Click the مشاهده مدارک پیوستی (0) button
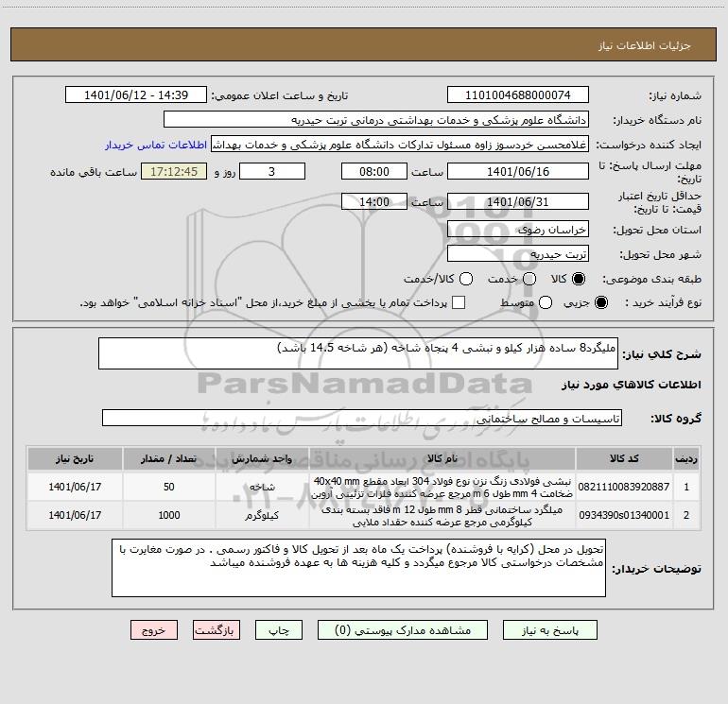Image resolution: width=728 pixels, height=704 pixels. [403, 630]
